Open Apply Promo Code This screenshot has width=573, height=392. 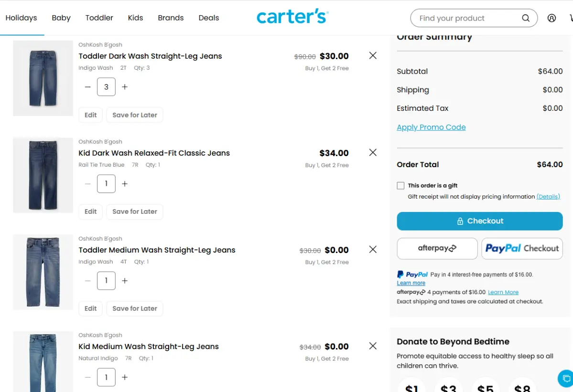[431, 127]
